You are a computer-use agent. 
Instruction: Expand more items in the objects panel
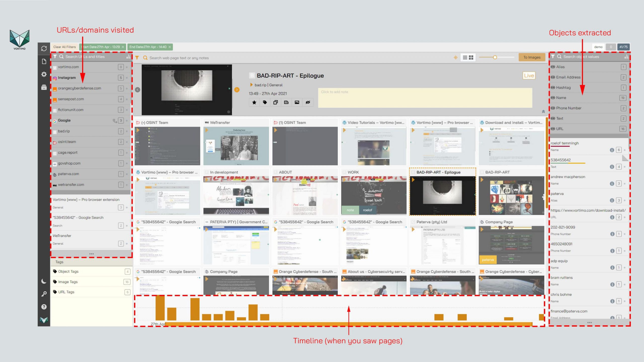coord(589,323)
